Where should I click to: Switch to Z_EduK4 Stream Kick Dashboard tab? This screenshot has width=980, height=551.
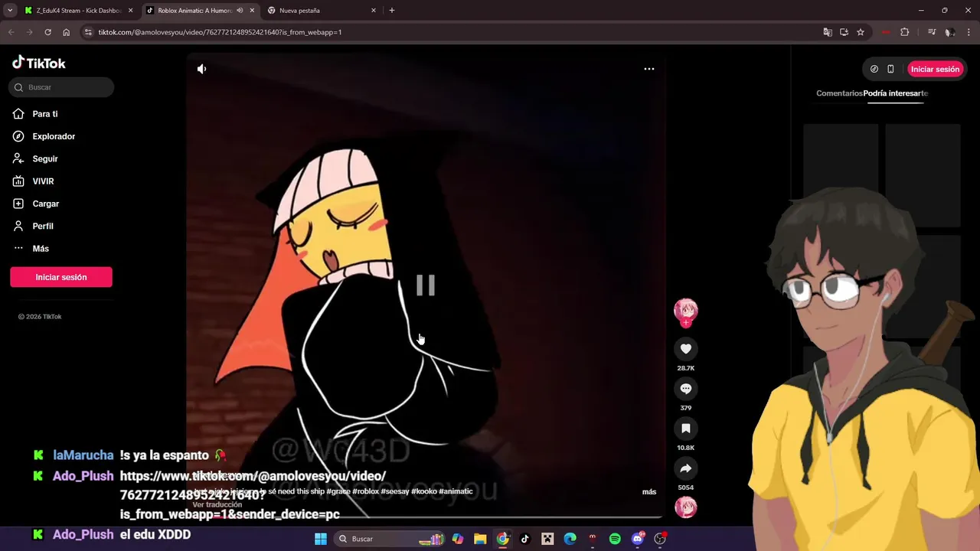click(x=77, y=11)
